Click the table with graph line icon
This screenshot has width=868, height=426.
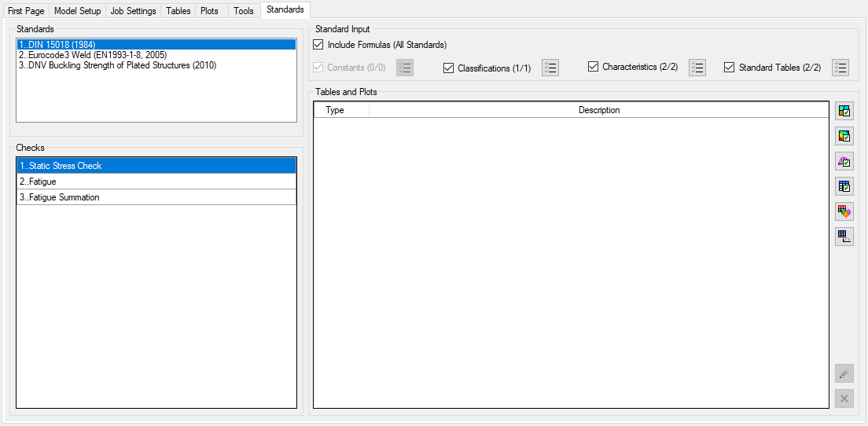point(844,237)
